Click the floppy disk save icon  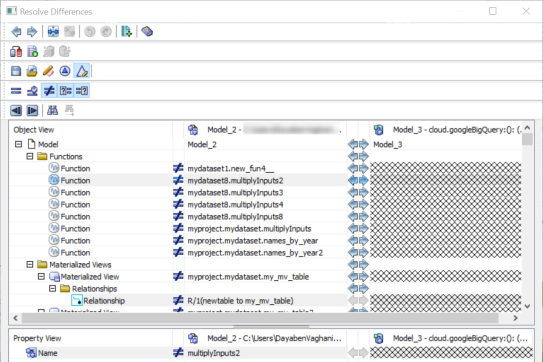point(16,71)
